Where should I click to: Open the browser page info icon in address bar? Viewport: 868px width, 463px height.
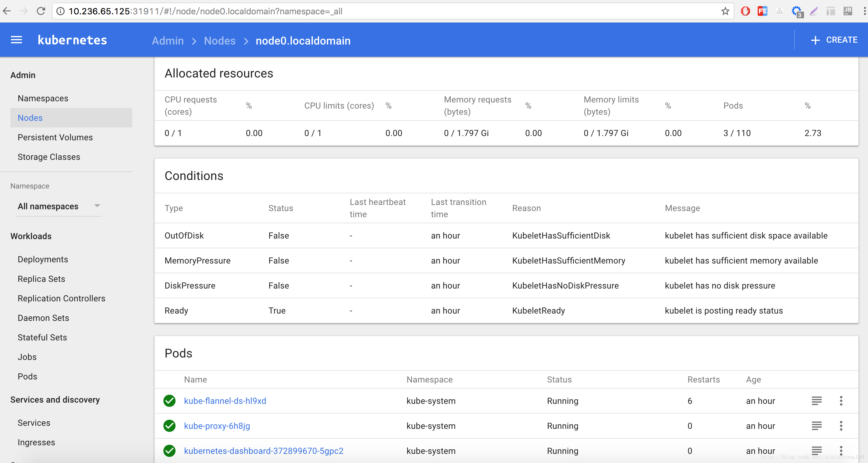point(60,11)
